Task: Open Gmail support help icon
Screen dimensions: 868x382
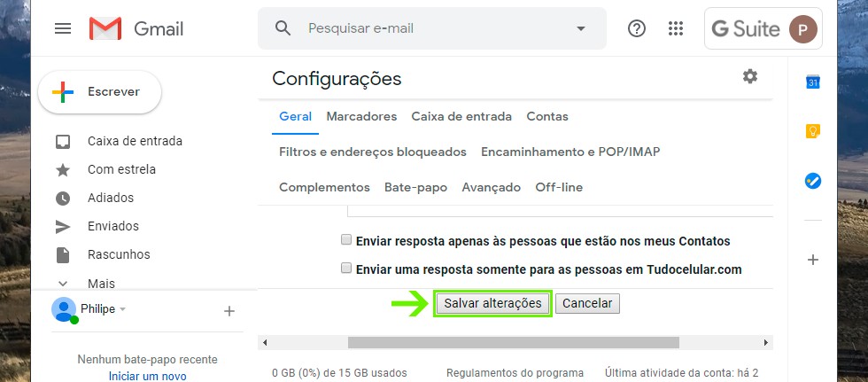Action: 636,28
